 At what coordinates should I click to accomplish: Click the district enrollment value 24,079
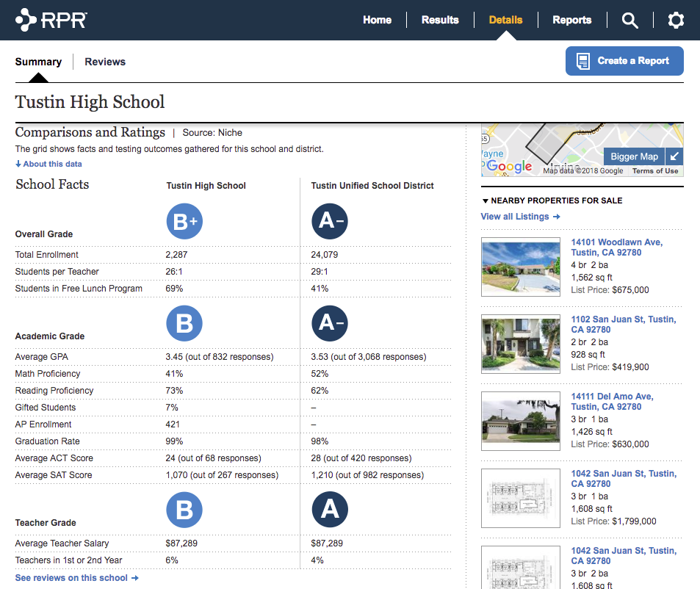[x=325, y=255]
